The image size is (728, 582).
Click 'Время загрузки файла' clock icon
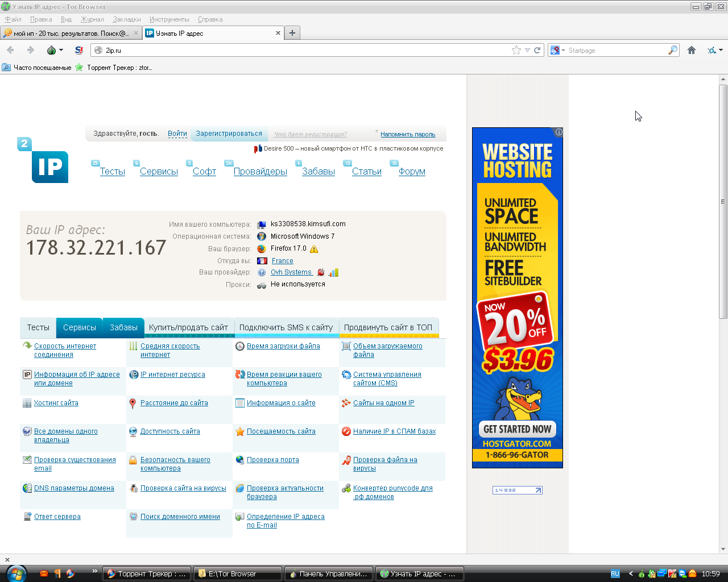click(240, 346)
